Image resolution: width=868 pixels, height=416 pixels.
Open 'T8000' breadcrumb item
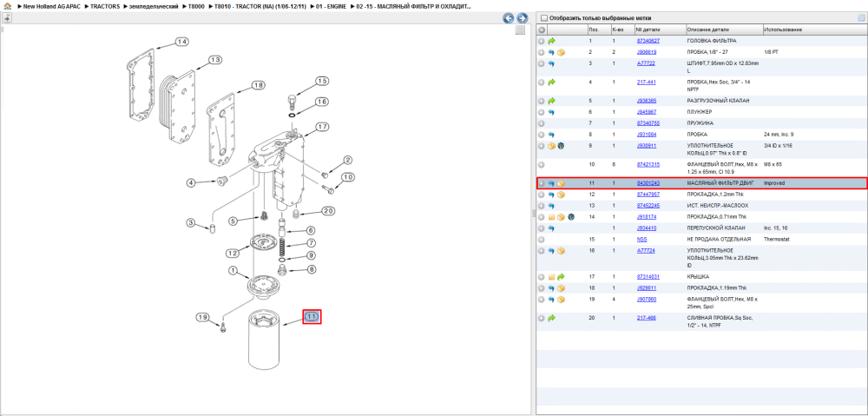click(x=196, y=6)
